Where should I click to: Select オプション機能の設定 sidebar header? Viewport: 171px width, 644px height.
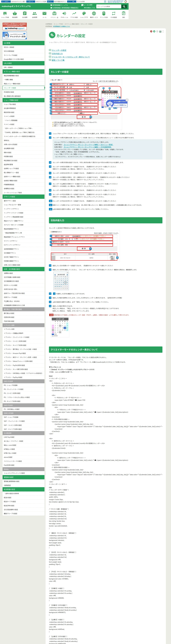[23, 71]
